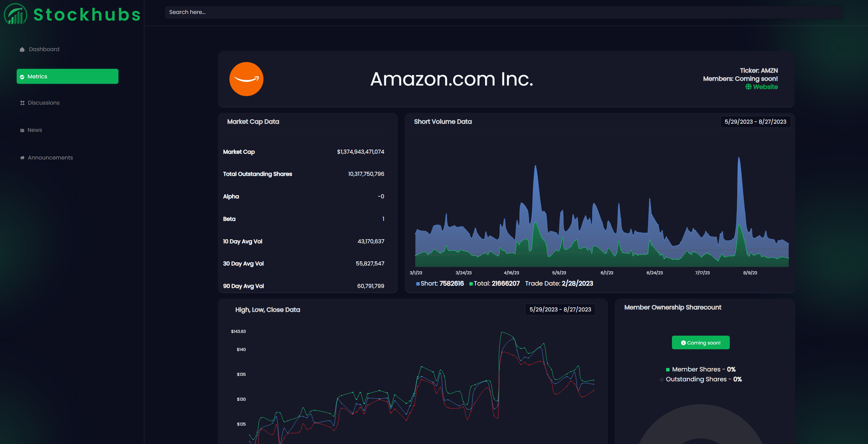This screenshot has width=868, height=444.
Task: Click the info icon in Coming soon button
Action: 683,343
